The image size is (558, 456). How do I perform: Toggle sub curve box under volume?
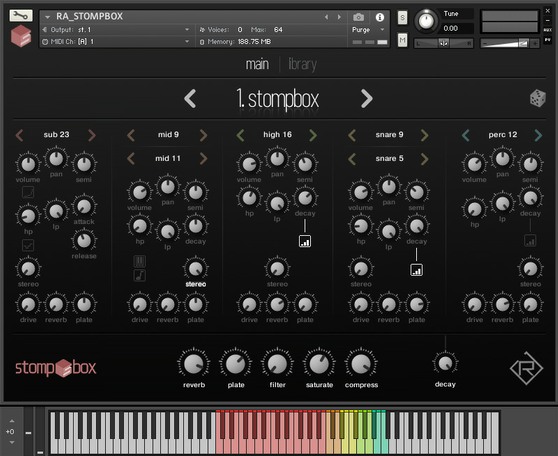(28, 192)
